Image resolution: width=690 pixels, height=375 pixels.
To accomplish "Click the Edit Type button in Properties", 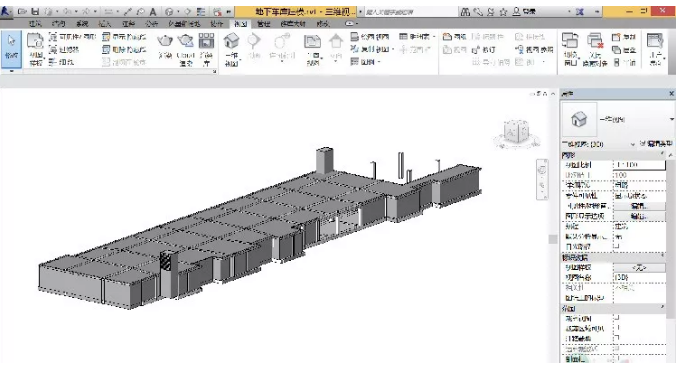I will [656, 144].
